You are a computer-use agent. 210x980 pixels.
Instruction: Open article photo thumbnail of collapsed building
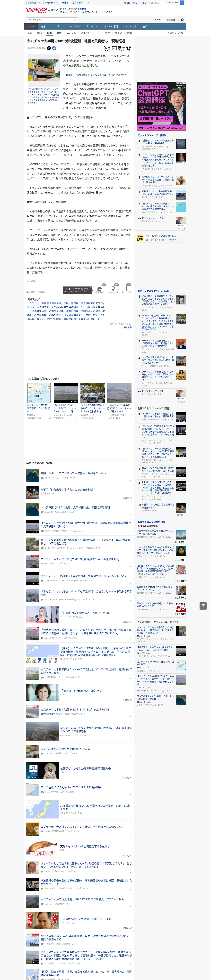tap(44, 70)
